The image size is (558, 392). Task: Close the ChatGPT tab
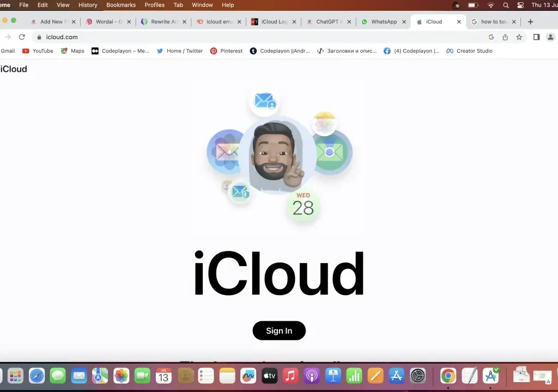(x=349, y=22)
